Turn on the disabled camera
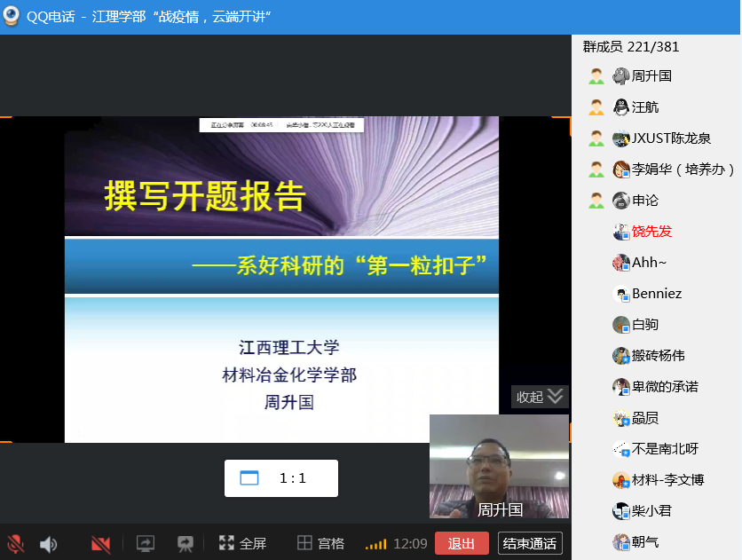Viewport: 742px width, 560px height. [x=100, y=544]
